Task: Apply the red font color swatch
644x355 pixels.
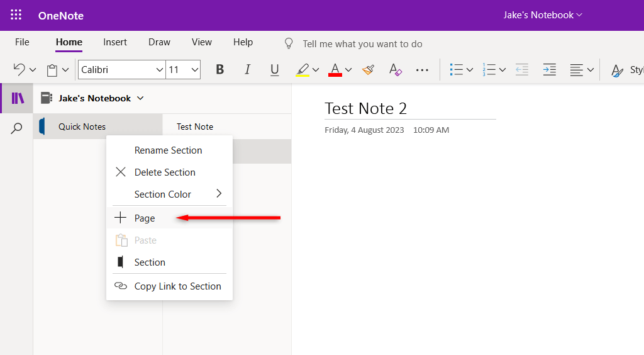Action: click(335, 70)
